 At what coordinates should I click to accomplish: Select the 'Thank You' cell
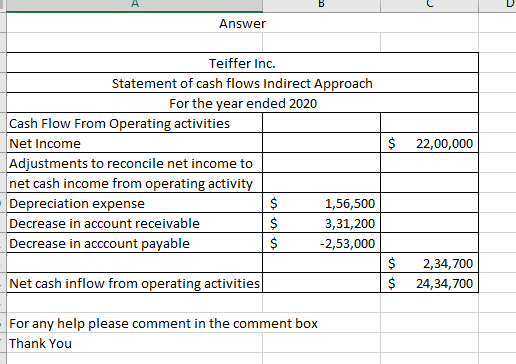click(135, 343)
